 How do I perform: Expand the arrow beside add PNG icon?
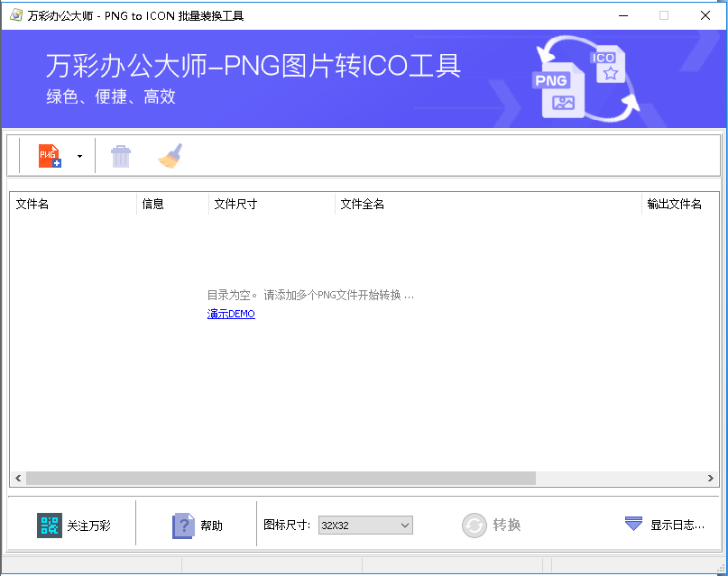point(79,157)
